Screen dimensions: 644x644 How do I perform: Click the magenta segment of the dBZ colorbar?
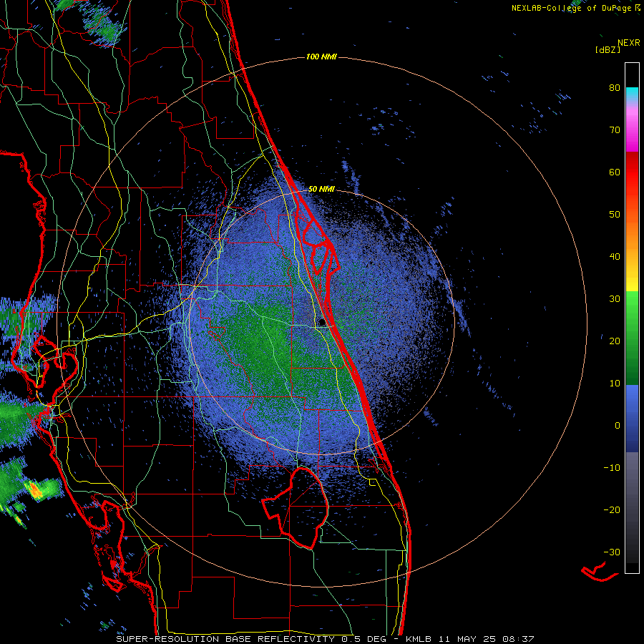pyautogui.click(x=632, y=130)
